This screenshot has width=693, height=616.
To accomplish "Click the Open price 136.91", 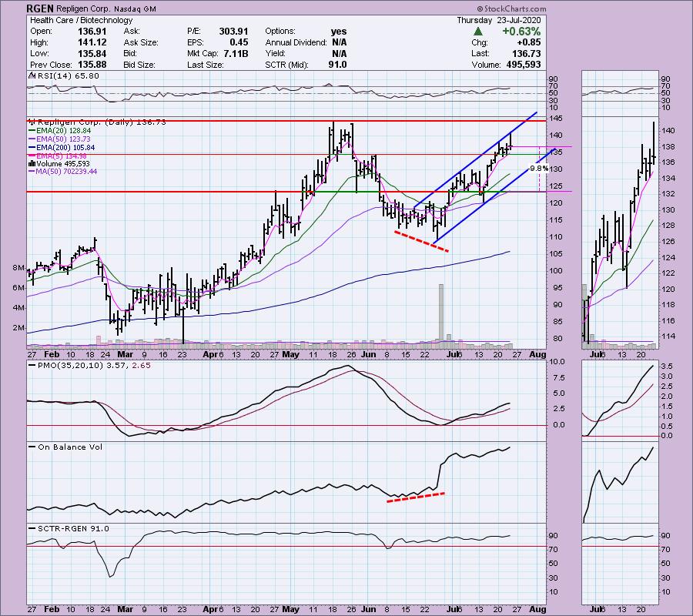I will click(x=92, y=32).
